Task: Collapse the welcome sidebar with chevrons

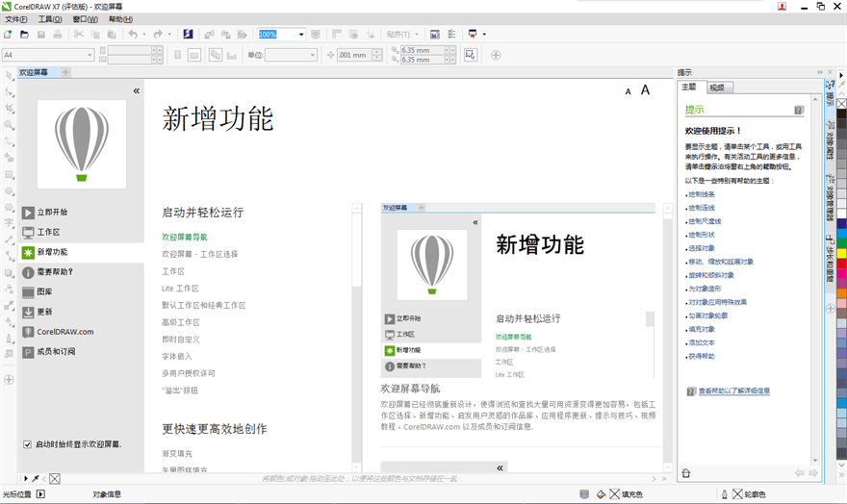Action: pyautogui.click(x=136, y=90)
